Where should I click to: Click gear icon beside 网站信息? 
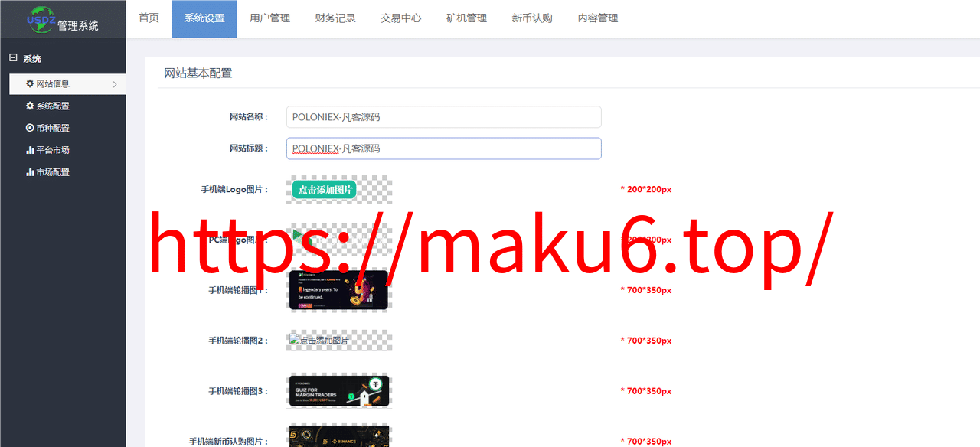point(30,83)
